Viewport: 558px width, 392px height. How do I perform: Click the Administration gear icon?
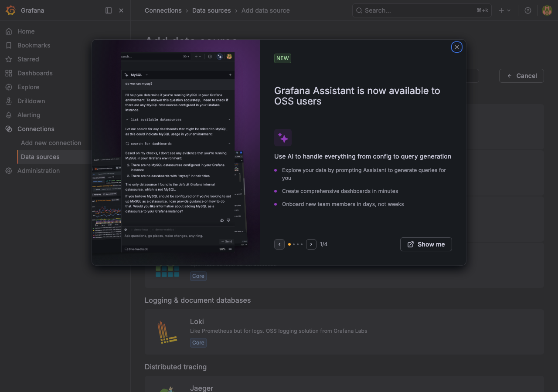click(9, 171)
